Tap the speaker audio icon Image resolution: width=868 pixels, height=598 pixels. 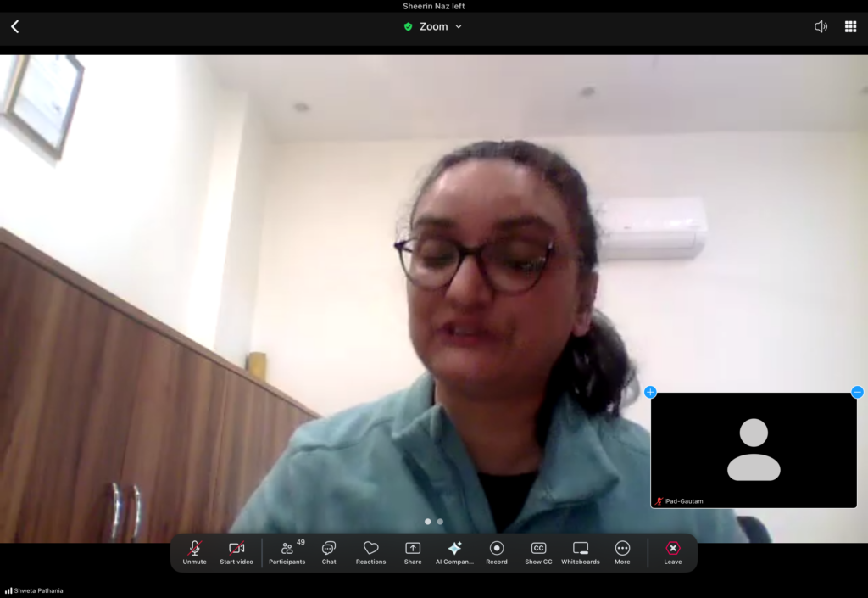821,26
